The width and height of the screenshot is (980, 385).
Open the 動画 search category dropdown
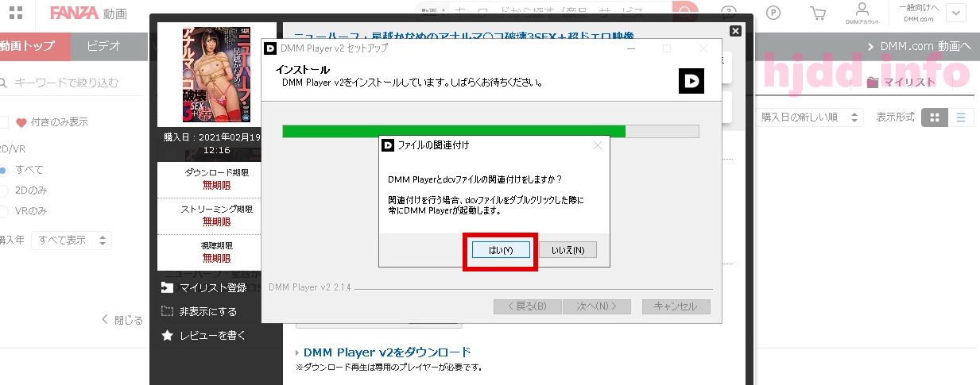(x=432, y=13)
